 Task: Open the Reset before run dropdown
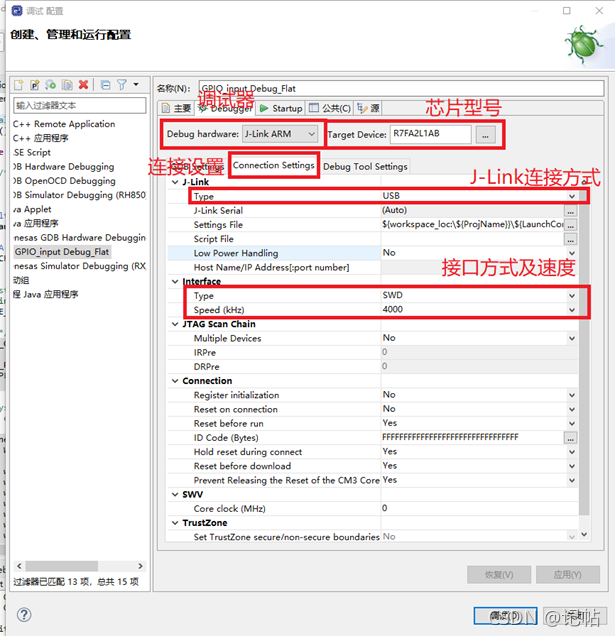[572, 423]
